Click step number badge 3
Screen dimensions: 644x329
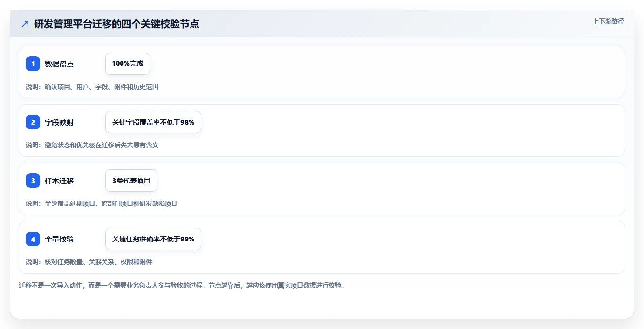33,181
